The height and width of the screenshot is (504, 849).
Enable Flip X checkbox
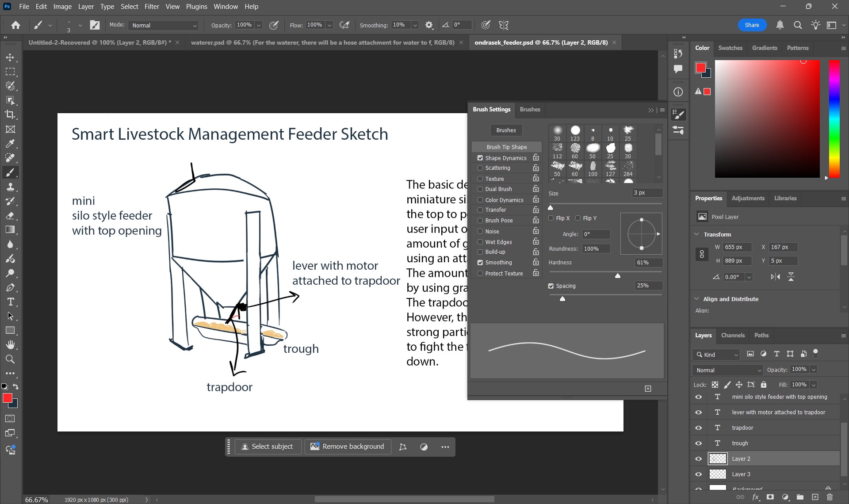pyautogui.click(x=551, y=218)
